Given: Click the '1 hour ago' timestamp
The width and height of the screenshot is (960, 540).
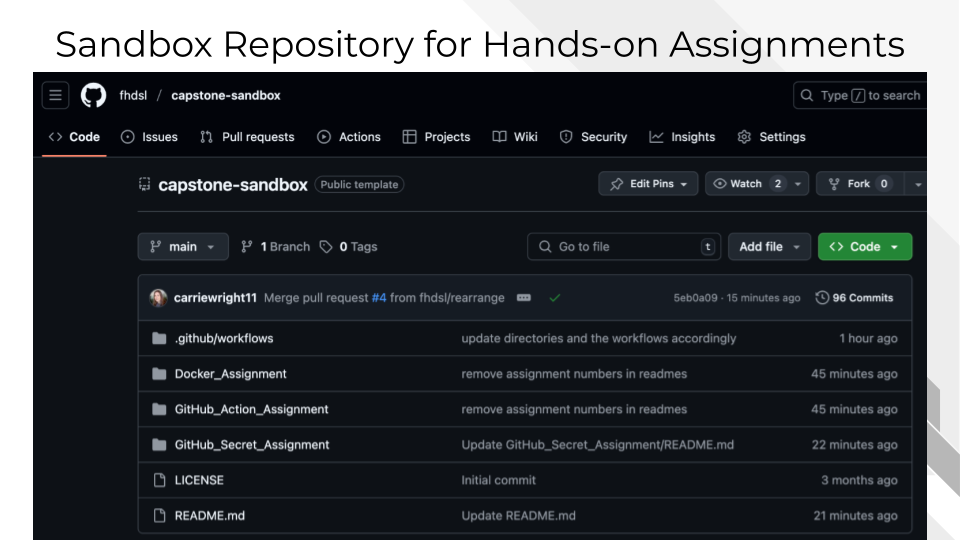Looking at the screenshot, I should (x=868, y=339).
